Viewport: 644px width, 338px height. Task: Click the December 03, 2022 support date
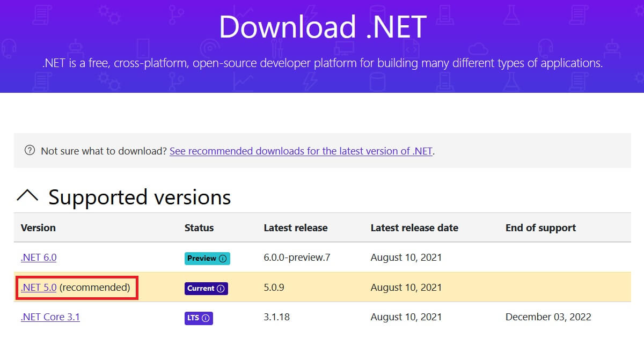[548, 317]
